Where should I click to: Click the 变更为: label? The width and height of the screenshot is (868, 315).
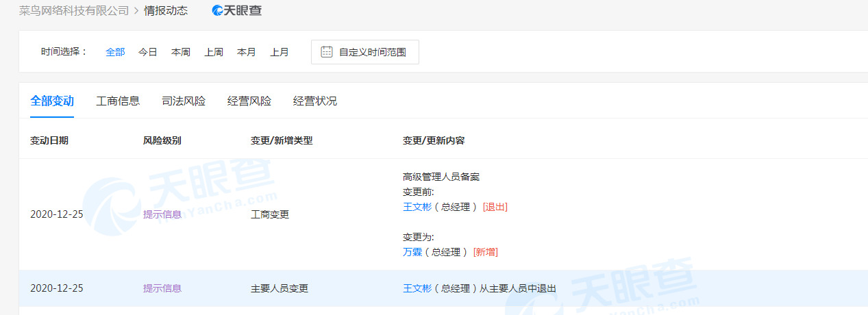419,237
